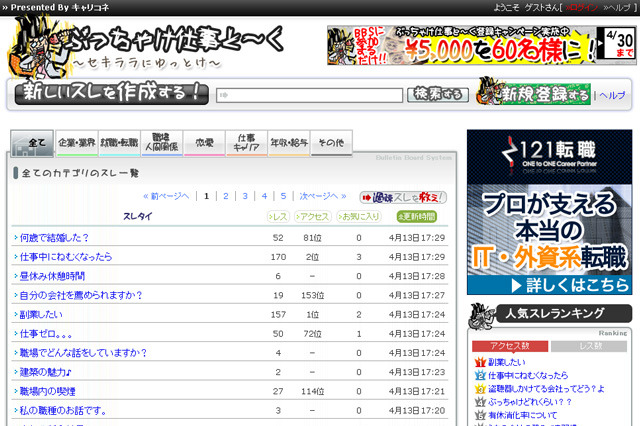Go to 前ページへ in pagination
The width and height of the screenshot is (640, 426).
(166, 196)
